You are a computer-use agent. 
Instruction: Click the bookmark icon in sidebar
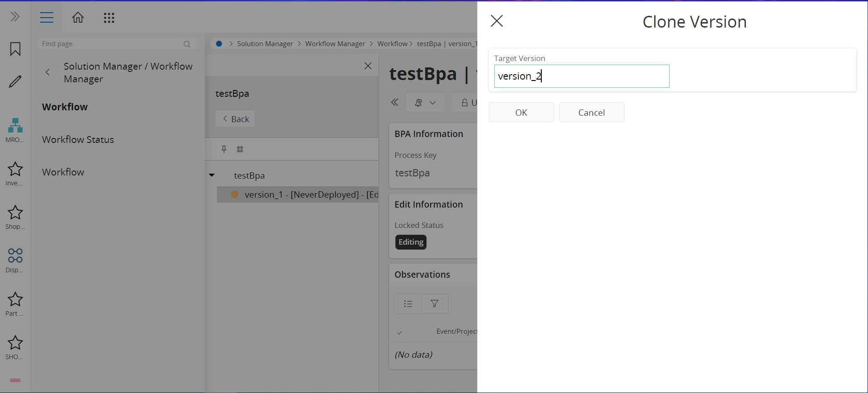click(x=15, y=49)
